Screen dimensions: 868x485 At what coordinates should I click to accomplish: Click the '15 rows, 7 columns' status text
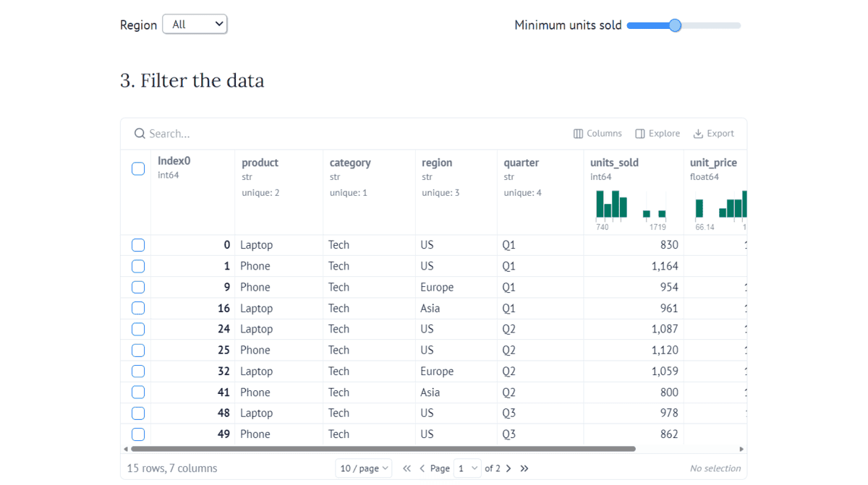[x=172, y=468]
